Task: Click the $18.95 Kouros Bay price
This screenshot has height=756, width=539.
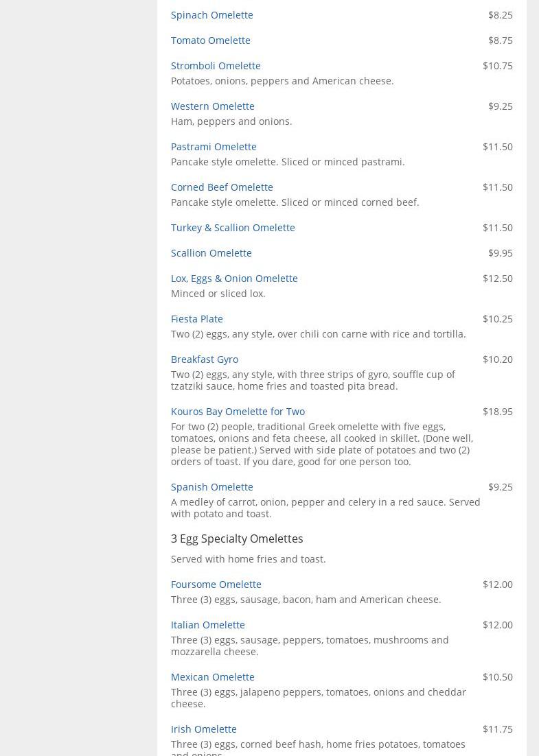Action: [x=497, y=411]
